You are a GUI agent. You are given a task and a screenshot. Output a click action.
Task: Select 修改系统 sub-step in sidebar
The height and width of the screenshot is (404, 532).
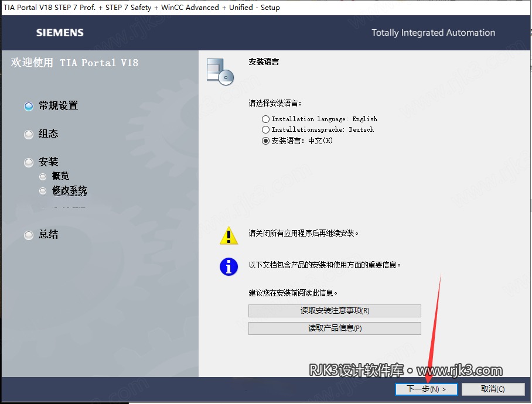point(69,190)
